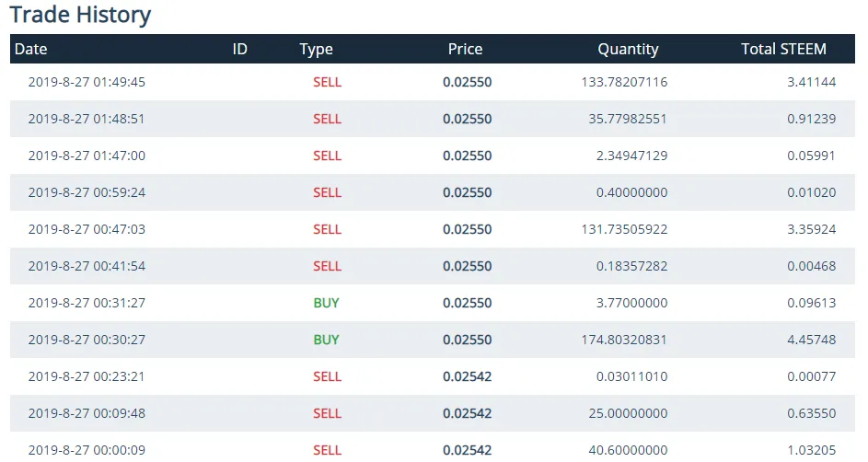Viewport: 868px width, 462px height.
Task: Click BUY in the 00:31:27 row
Action: point(326,303)
